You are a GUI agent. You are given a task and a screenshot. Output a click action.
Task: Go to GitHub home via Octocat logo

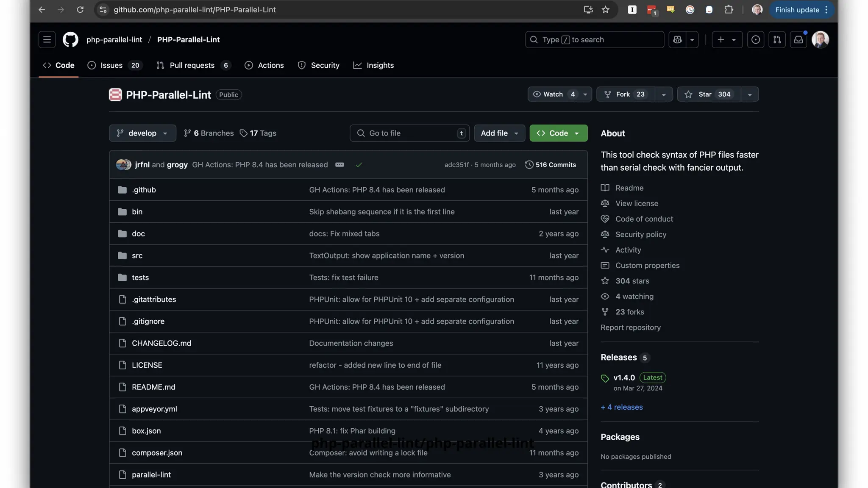[70, 39]
